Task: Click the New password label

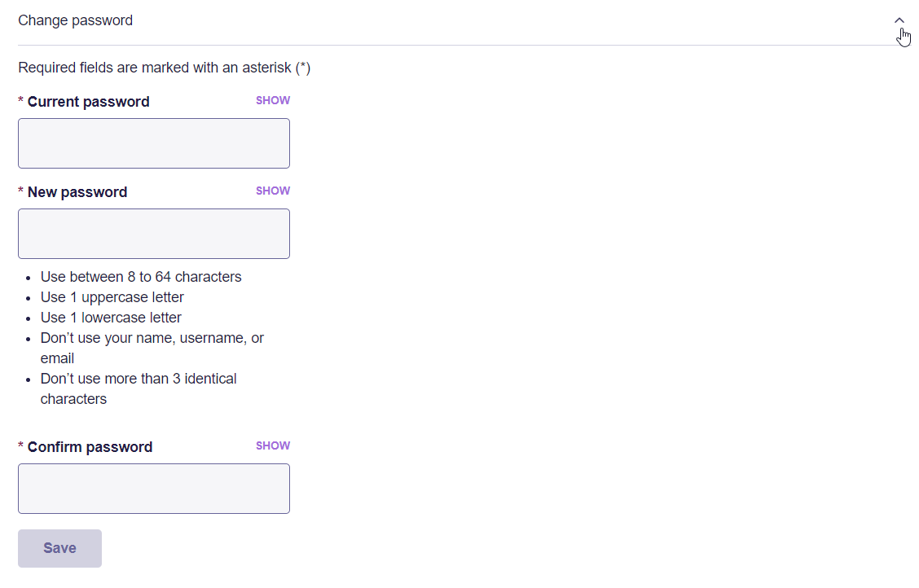Action: point(77,192)
